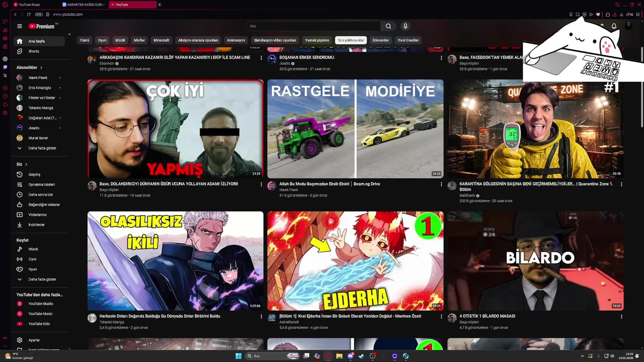Open Canlı live under Keşfet

32,259
